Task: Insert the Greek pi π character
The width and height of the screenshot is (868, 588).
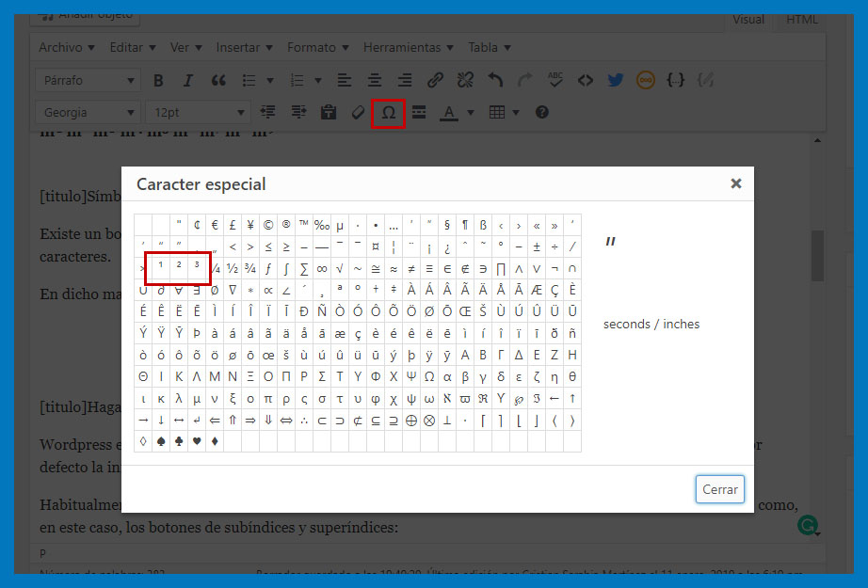Action: point(268,399)
